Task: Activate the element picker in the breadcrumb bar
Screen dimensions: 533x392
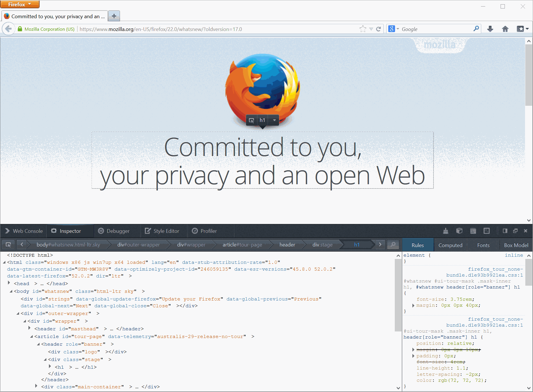Action: pos(8,244)
